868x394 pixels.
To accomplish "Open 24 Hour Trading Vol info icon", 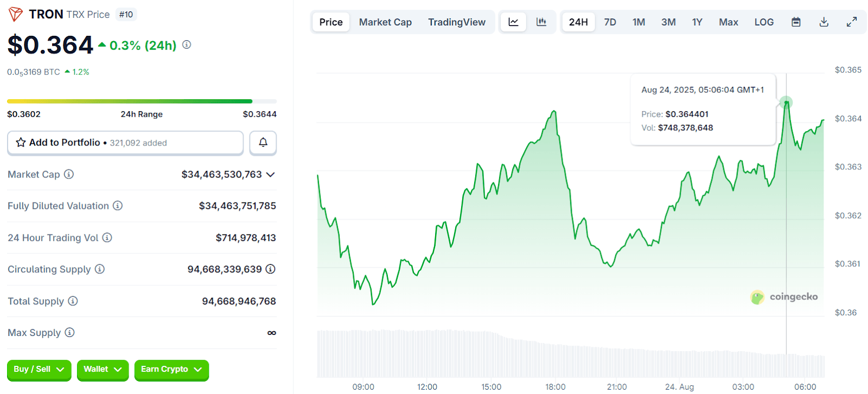I will pos(107,237).
